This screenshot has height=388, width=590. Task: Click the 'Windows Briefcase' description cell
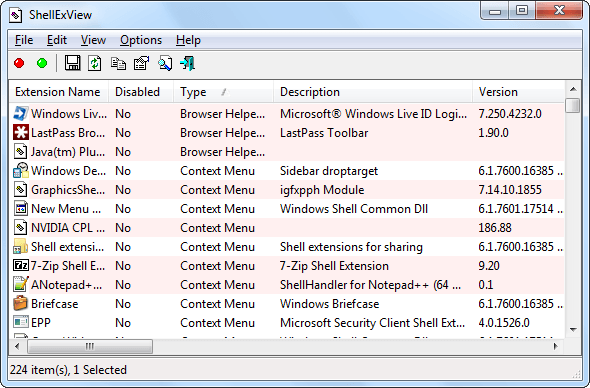point(330,304)
